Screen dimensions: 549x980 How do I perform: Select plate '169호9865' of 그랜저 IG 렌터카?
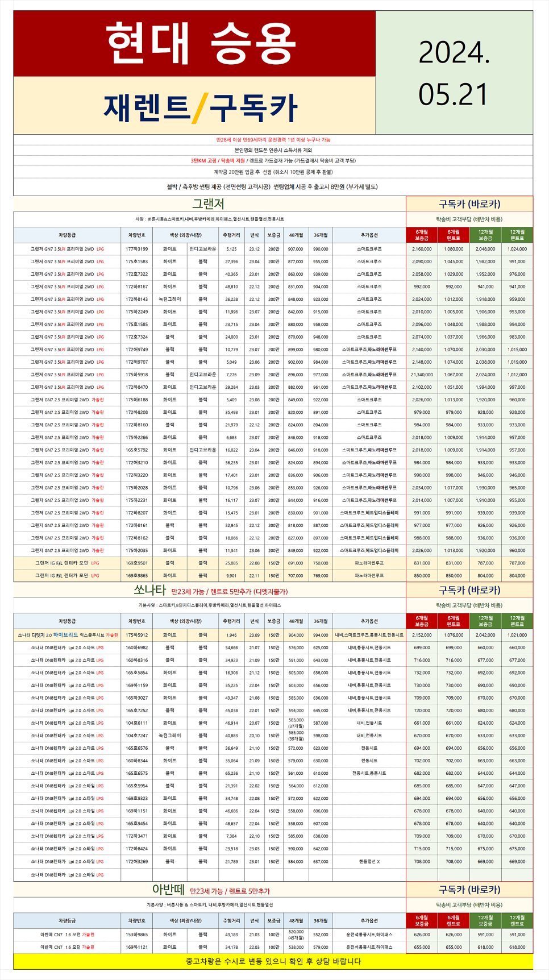(x=137, y=575)
